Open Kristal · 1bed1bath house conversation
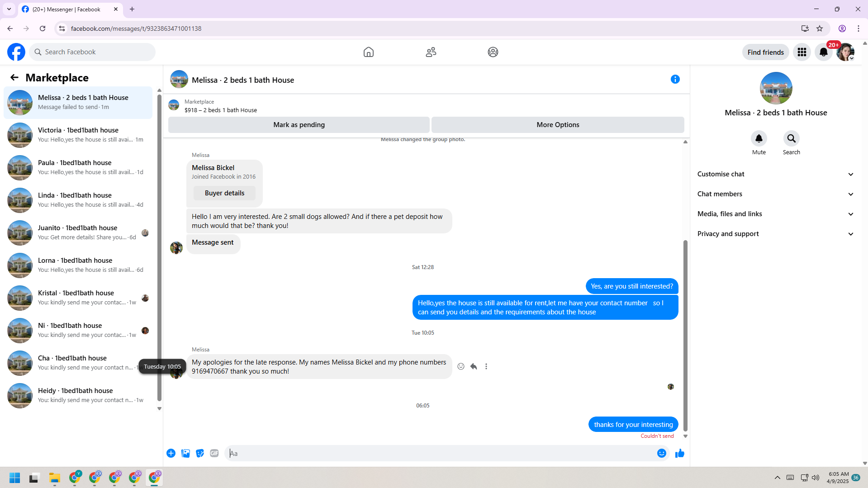The width and height of the screenshot is (868, 488). 78,298
